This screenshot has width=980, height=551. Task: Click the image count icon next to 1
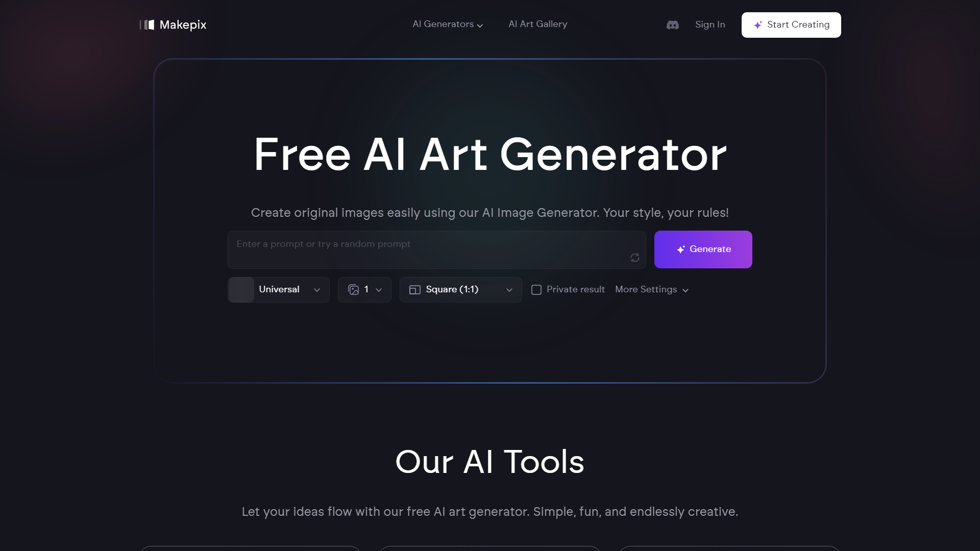point(353,289)
